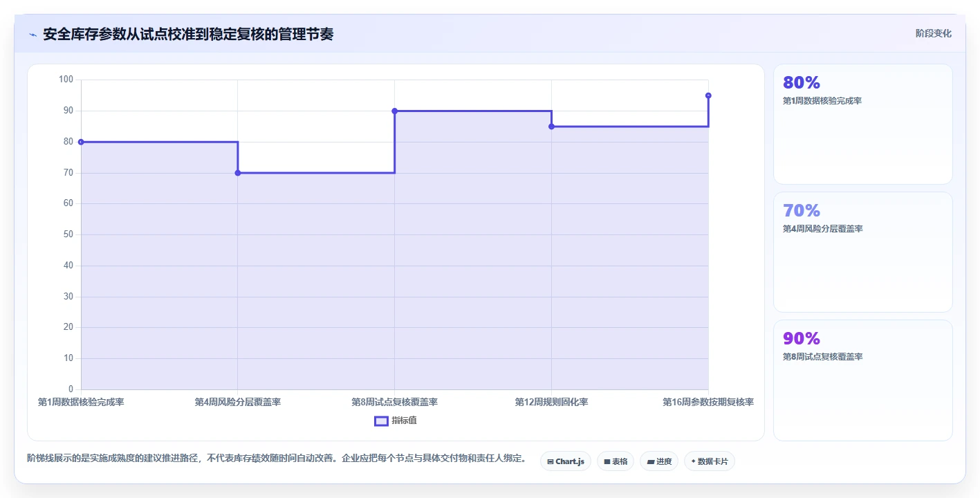
Task: Click the 第1周数据核验完成率 axis label
Action: [x=81, y=402]
